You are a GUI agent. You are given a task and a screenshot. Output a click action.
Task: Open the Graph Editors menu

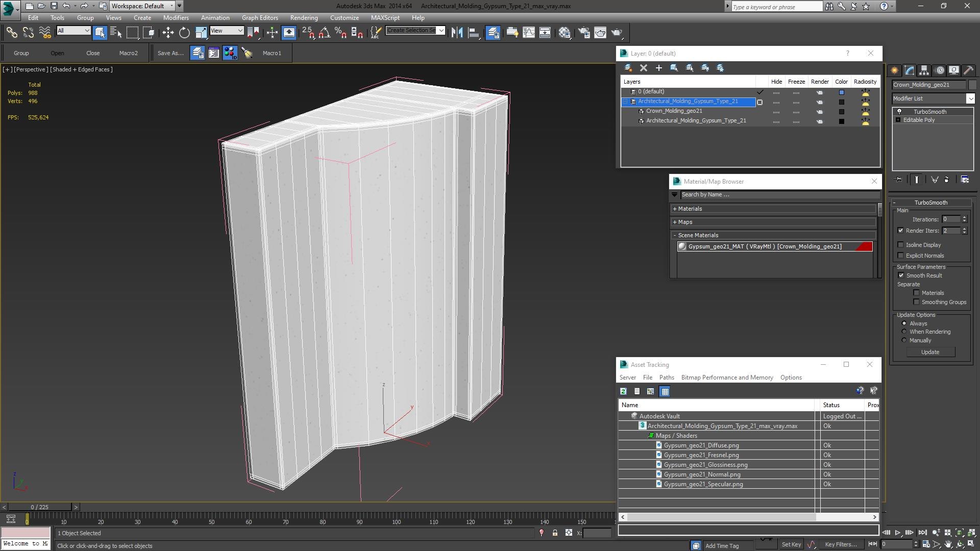pos(260,18)
